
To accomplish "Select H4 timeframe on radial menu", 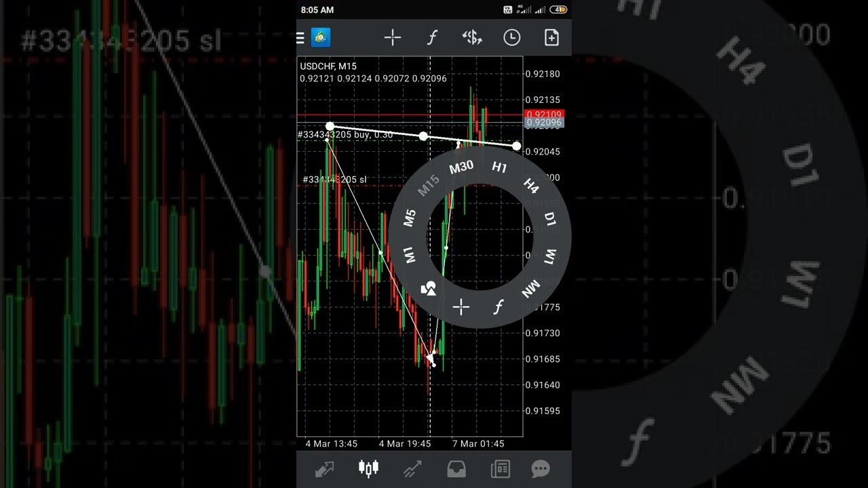I will [531, 186].
